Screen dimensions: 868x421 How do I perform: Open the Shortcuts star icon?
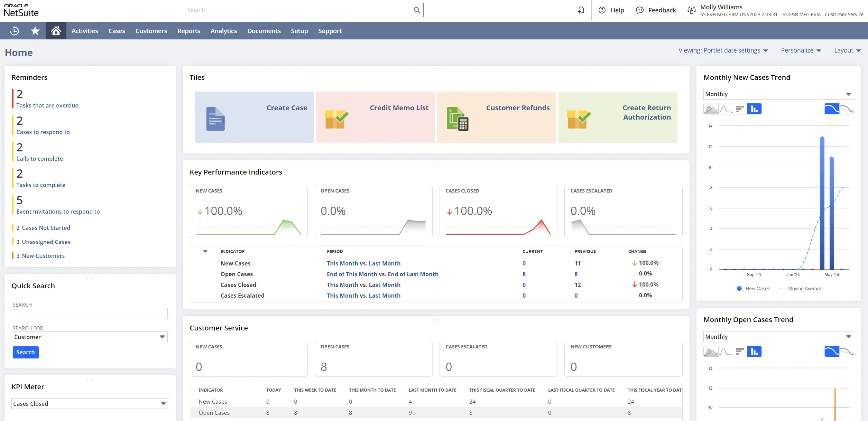tap(35, 31)
